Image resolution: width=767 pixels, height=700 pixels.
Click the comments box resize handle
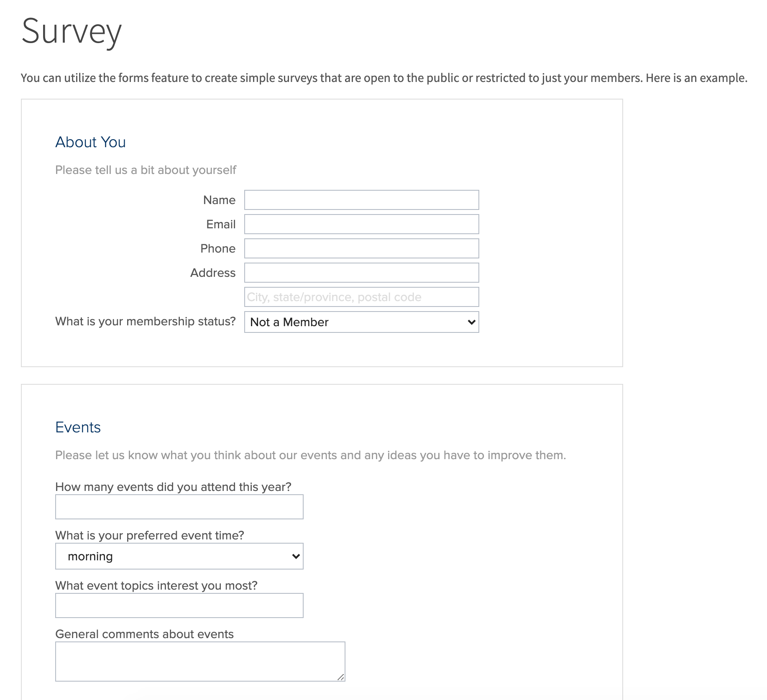tap(341, 677)
